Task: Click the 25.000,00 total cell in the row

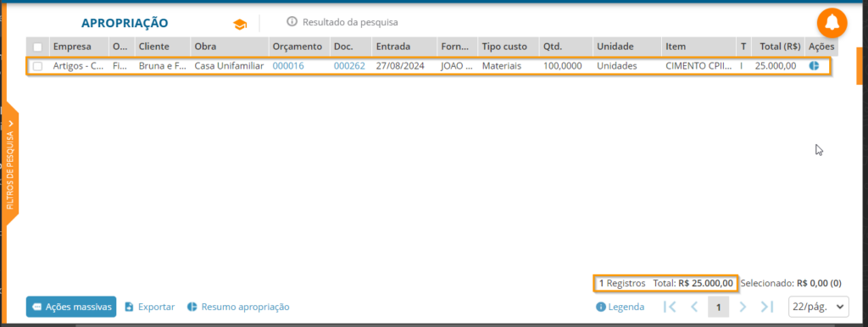Action: click(776, 66)
